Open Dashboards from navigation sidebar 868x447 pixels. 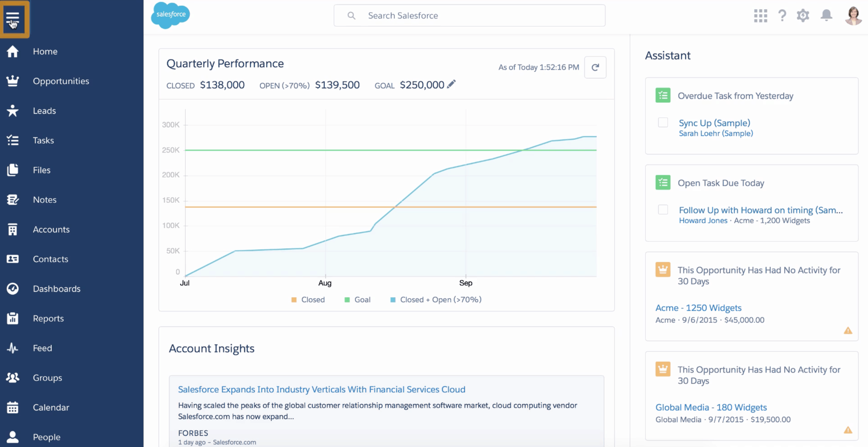coord(56,289)
